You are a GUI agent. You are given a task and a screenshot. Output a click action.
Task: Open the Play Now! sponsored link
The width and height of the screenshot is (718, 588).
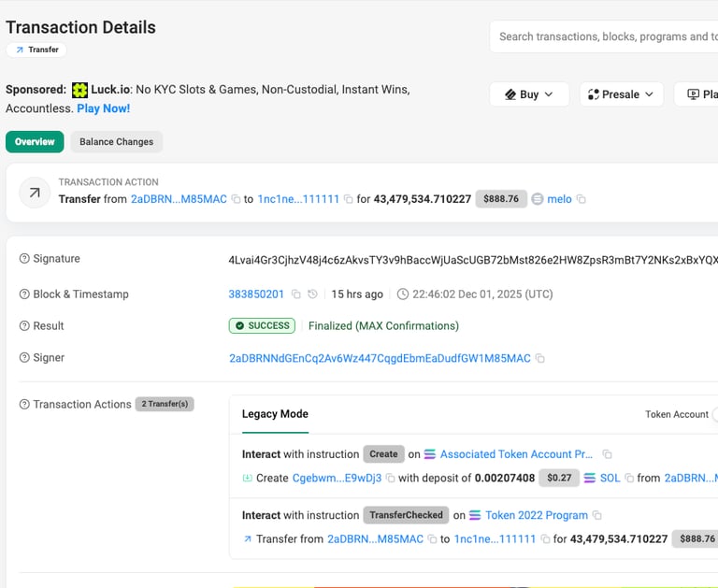point(103,108)
